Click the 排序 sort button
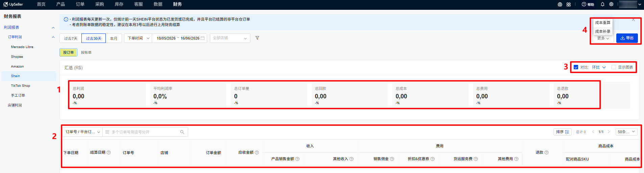The height and width of the screenshot is (173, 644). pos(563,132)
